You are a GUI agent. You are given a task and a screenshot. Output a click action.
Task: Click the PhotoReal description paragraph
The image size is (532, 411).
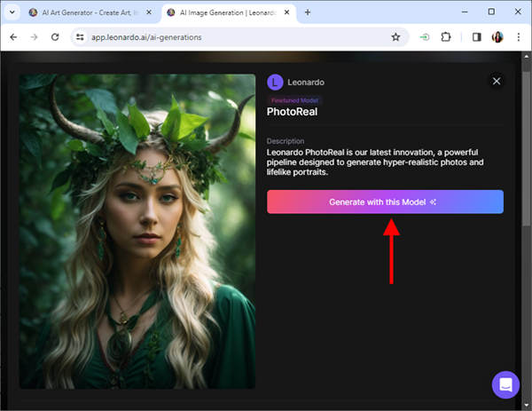coord(375,162)
